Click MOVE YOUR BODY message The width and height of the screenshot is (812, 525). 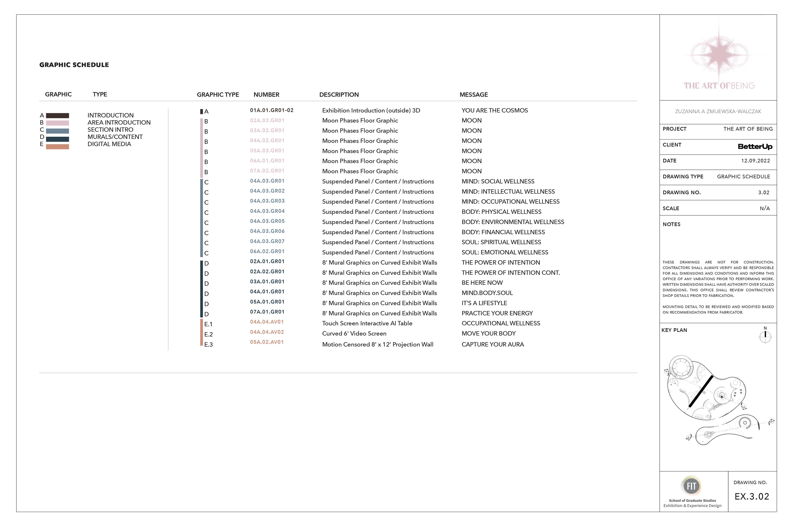(488, 333)
